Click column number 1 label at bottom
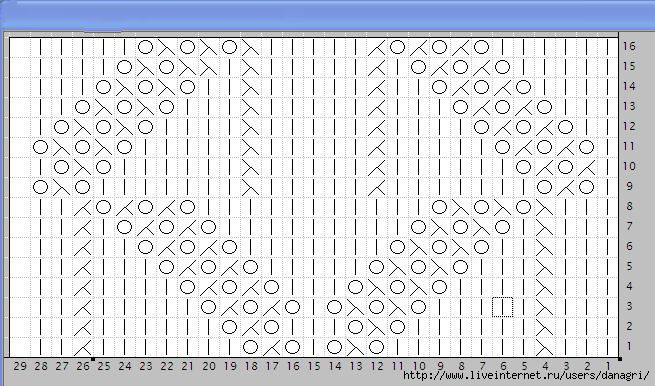 (608, 366)
